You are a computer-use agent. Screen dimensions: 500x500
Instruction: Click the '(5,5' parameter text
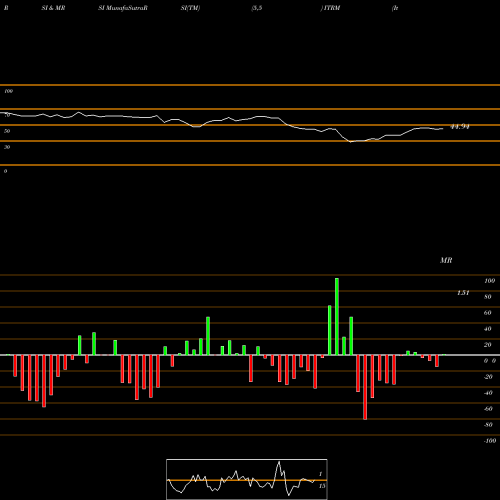(257, 8)
